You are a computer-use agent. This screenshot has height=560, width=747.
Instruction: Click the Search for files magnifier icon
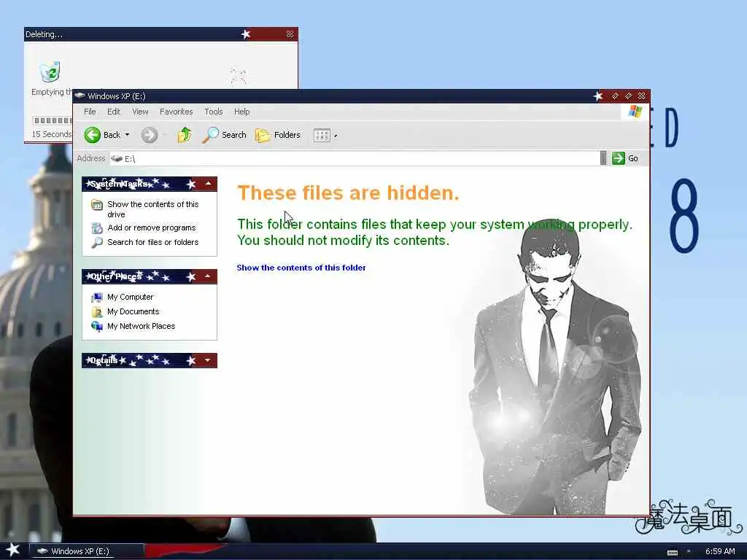click(97, 242)
